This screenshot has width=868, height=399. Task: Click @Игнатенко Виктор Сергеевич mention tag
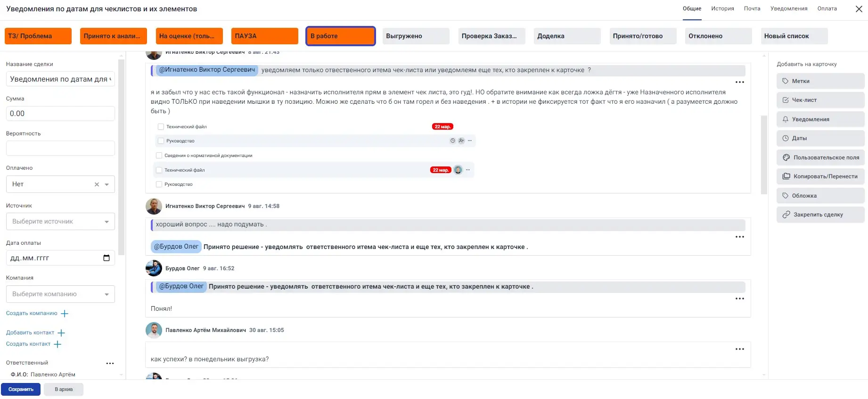[207, 70]
